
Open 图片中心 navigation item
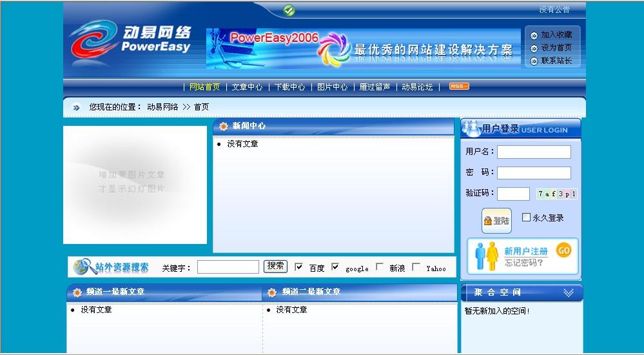332,87
